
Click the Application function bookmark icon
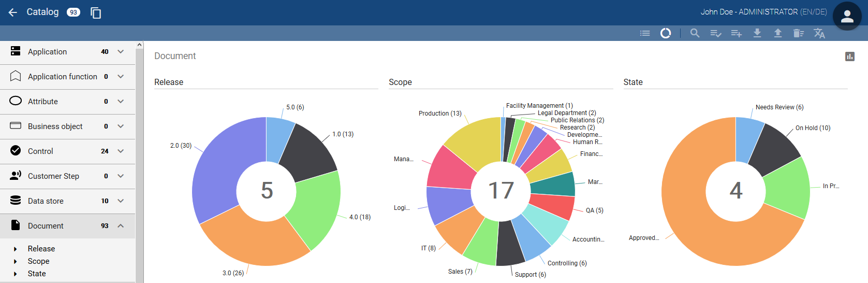tap(16, 76)
